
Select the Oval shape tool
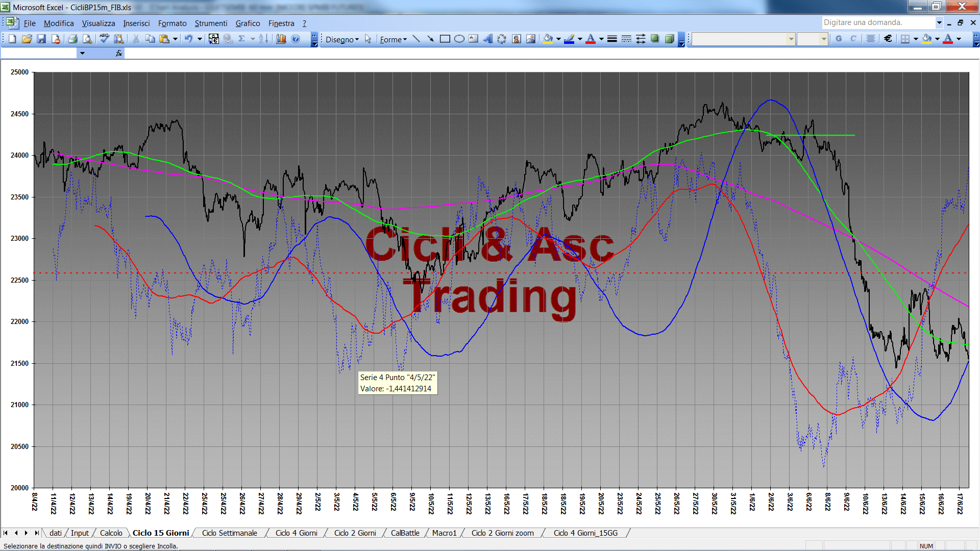click(x=459, y=39)
